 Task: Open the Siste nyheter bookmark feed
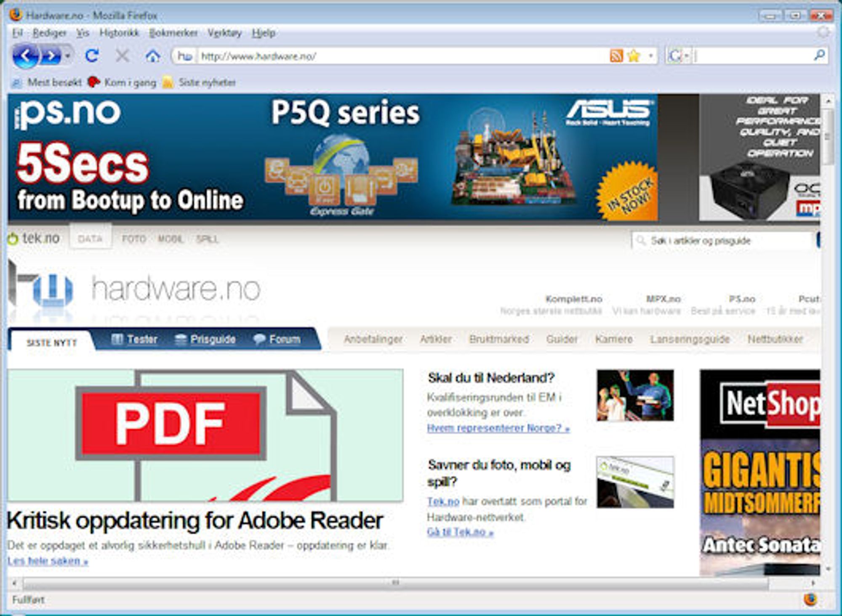pos(199,82)
